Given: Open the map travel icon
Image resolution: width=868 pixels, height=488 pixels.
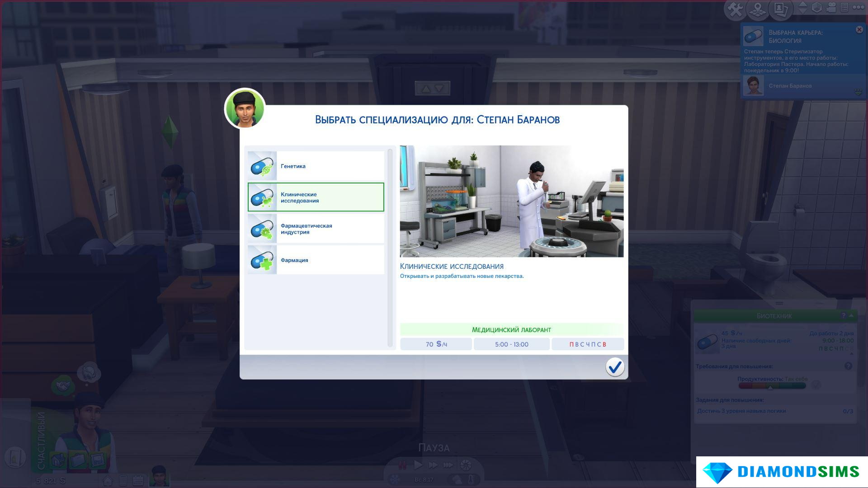Looking at the screenshot, I should [758, 9].
